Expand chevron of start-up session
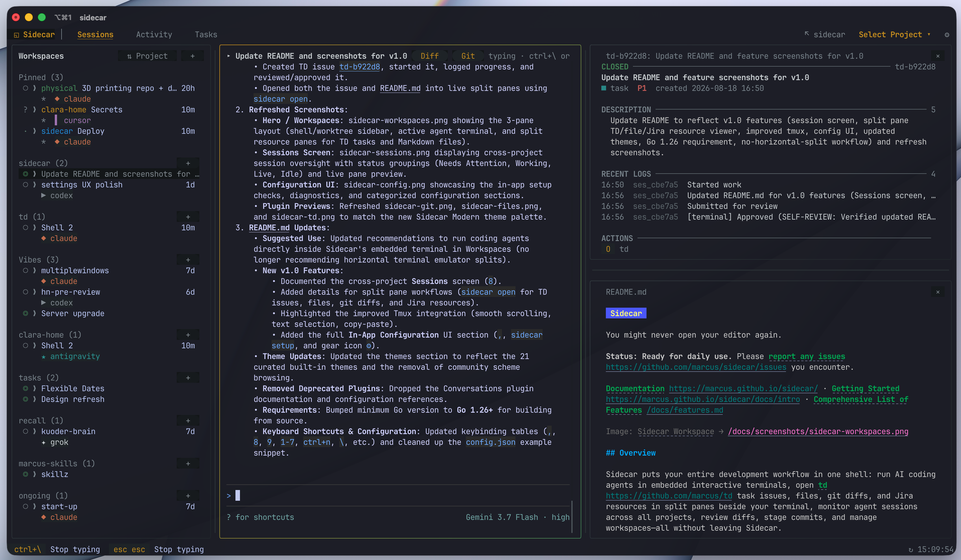The image size is (961, 560). [34, 507]
